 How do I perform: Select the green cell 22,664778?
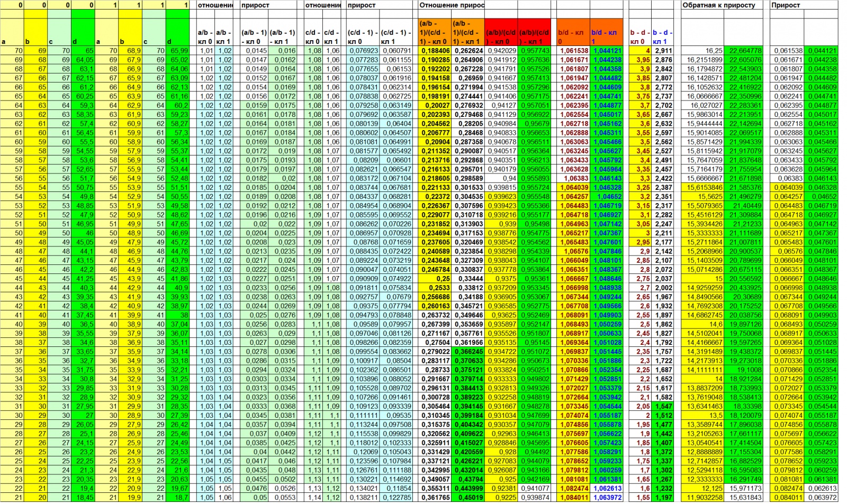coord(744,51)
